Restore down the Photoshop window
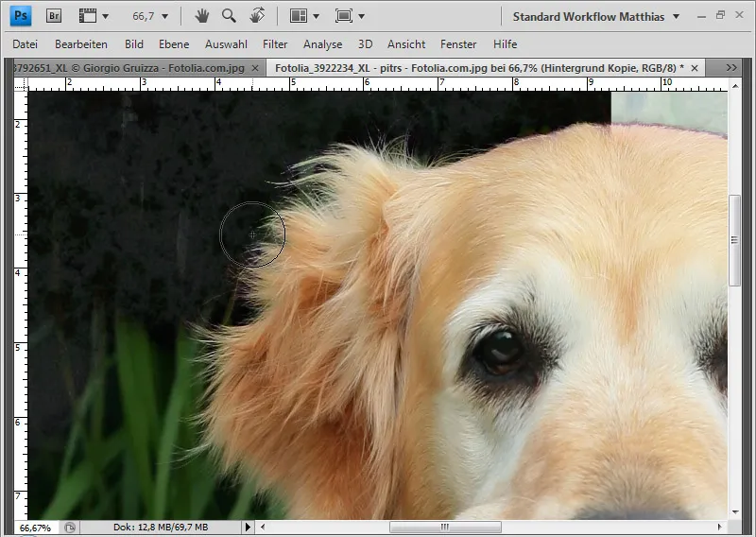Image resolution: width=756 pixels, height=537 pixels. click(x=720, y=15)
